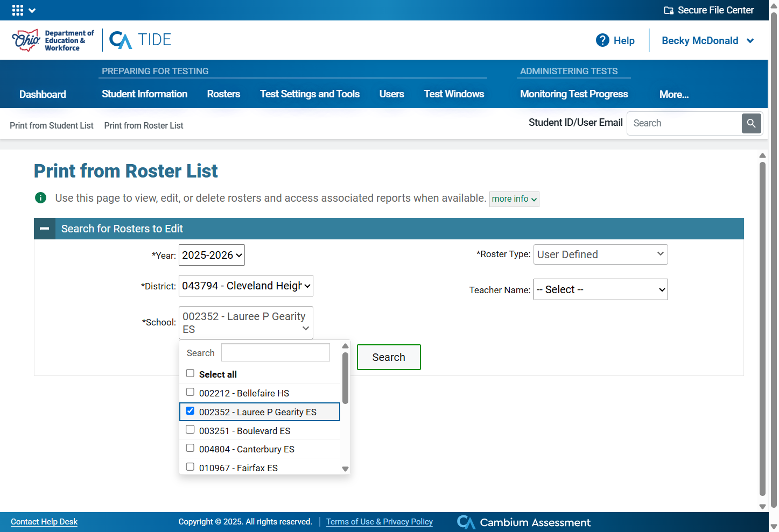Open Monitoring Test Progress menu
This screenshot has width=779, height=532.
click(x=574, y=94)
